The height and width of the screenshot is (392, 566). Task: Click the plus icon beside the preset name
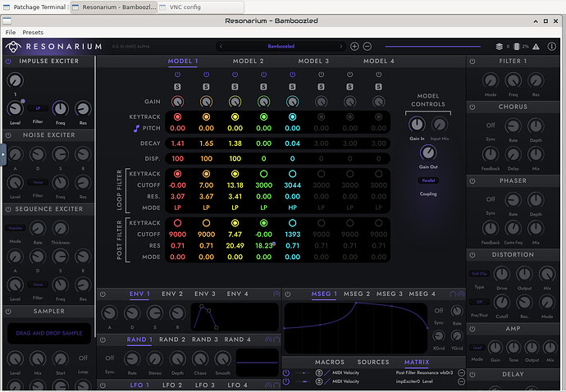(354, 47)
